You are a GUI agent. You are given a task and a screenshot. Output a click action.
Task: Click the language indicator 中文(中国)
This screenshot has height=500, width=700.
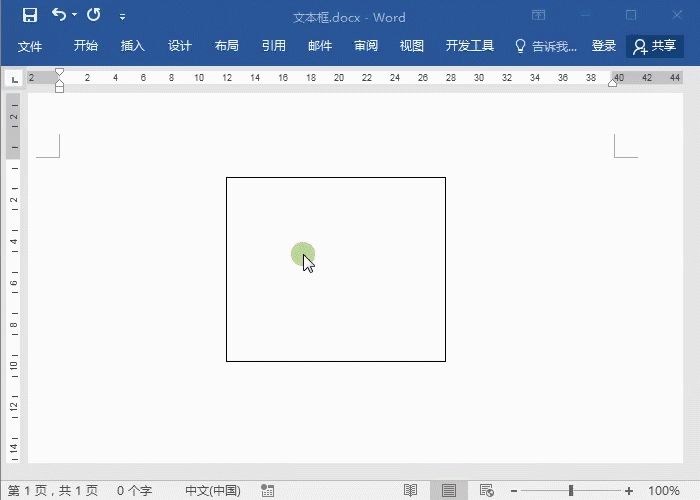pyautogui.click(x=213, y=491)
